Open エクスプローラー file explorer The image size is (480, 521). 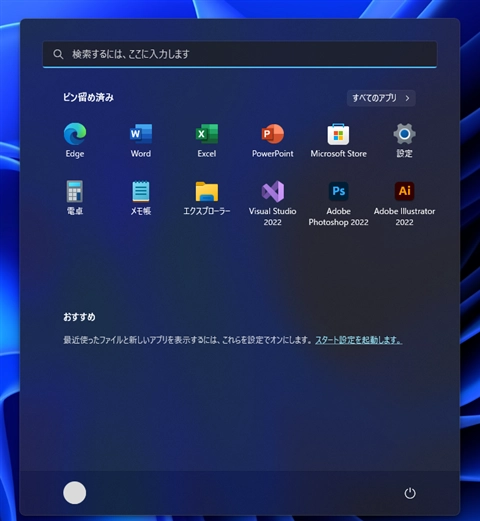click(x=207, y=197)
